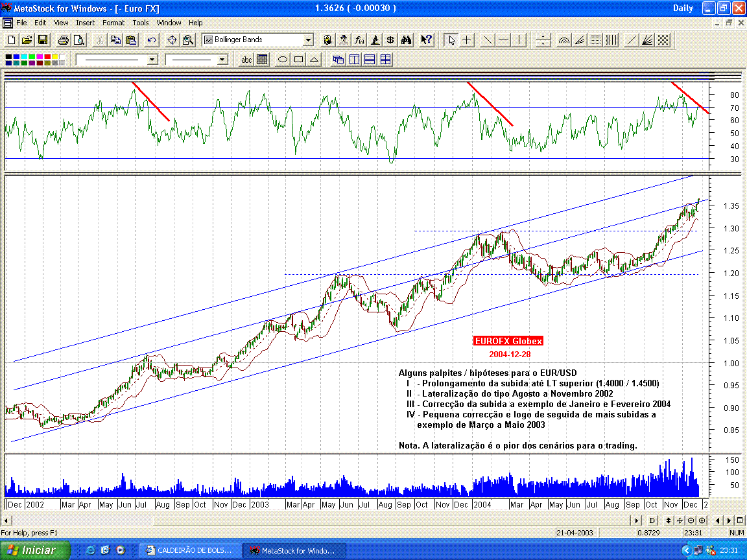The image size is (747, 560).
Task: Choose the rectangle drawing tool
Action: [x=299, y=59]
